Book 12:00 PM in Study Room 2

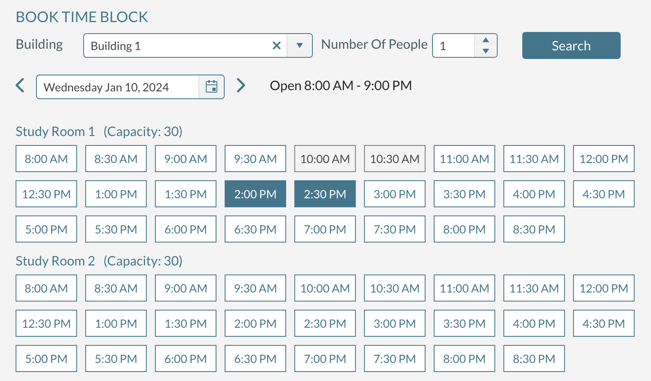click(604, 288)
